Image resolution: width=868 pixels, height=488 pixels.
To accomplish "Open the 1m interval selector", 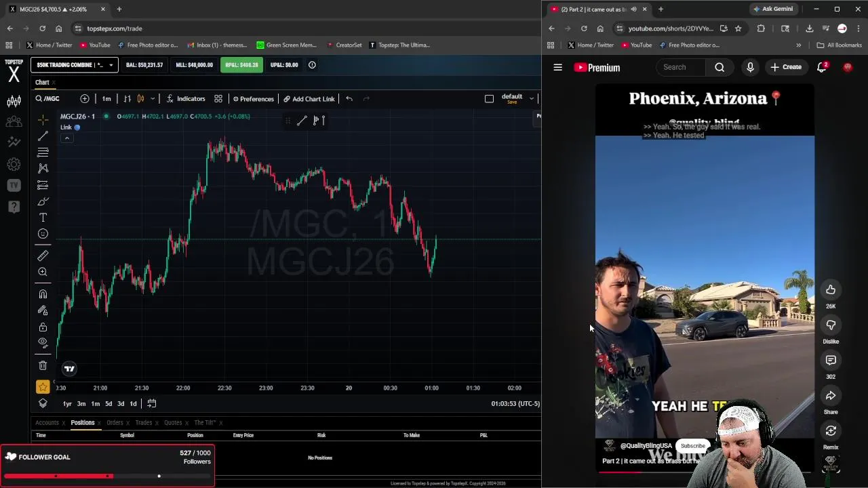I will tap(106, 99).
